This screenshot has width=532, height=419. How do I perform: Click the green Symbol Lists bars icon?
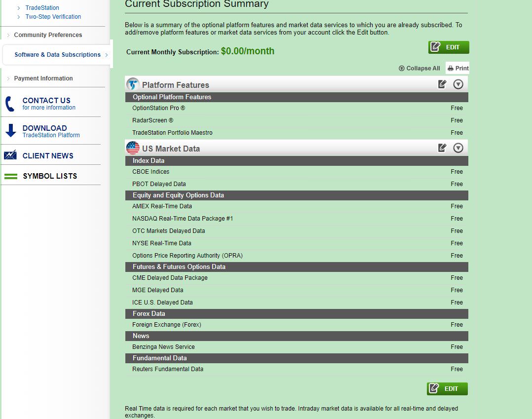(x=11, y=176)
